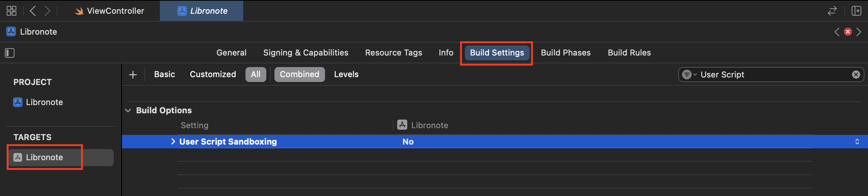Toggle the Combined view option
Viewport: 868px width, 196px height.
tap(299, 75)
